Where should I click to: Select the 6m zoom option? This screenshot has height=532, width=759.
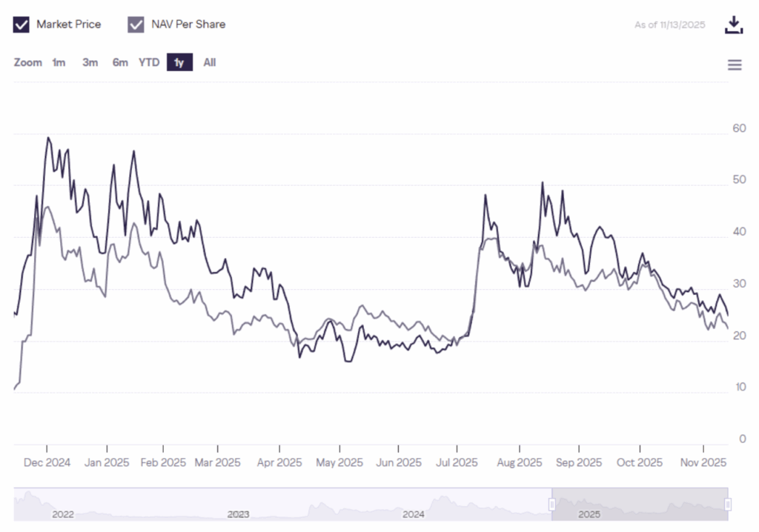click(x=120, y=62)
